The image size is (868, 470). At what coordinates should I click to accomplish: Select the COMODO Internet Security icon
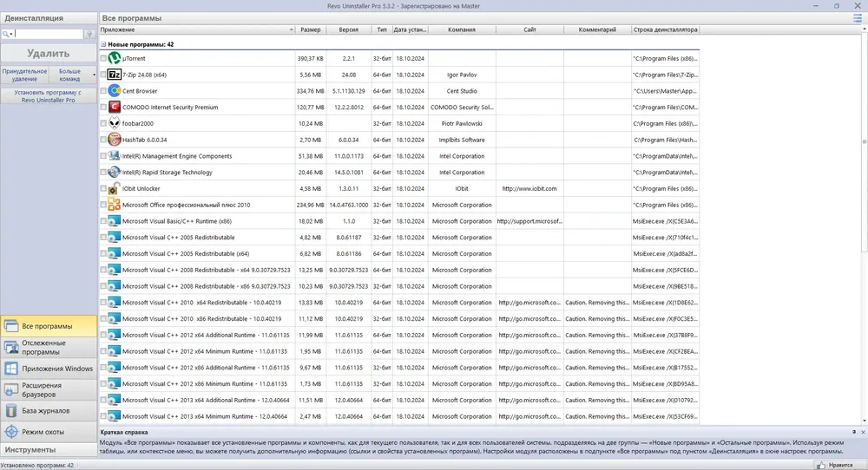[x=114, y=107]
